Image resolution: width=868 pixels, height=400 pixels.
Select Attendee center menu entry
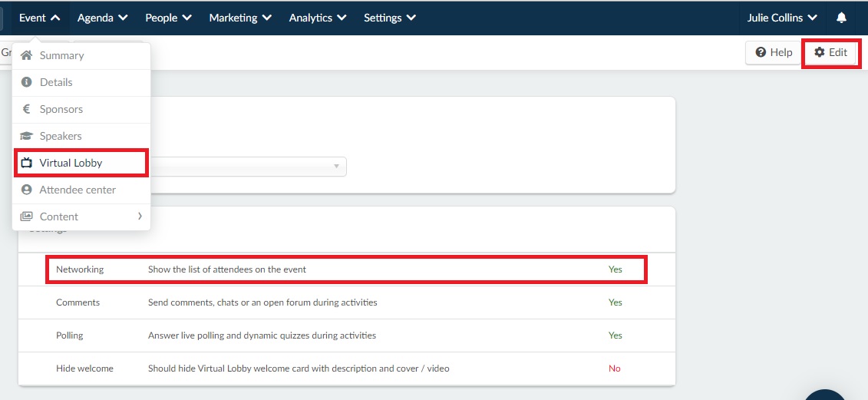point(81,190)
